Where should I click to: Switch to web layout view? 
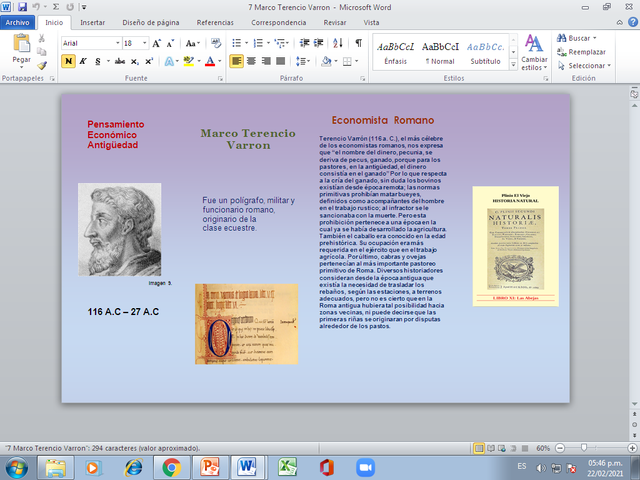[x=502, y=448]
